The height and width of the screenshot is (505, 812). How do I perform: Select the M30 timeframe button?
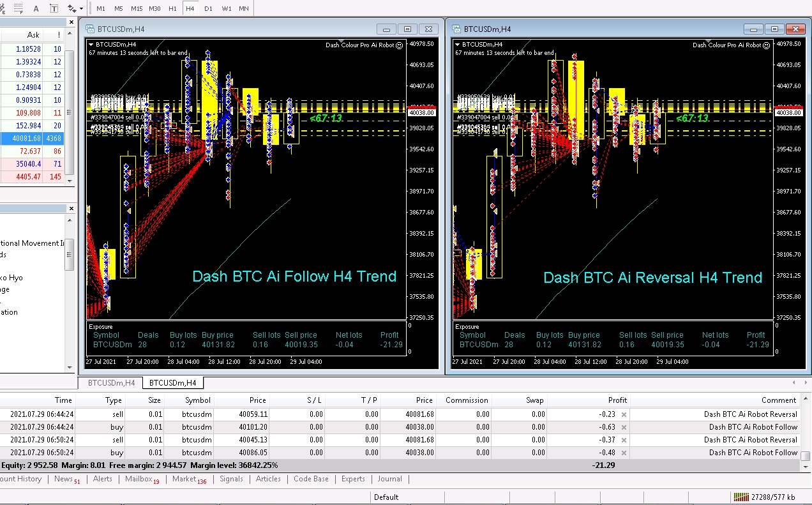[154, 8]
